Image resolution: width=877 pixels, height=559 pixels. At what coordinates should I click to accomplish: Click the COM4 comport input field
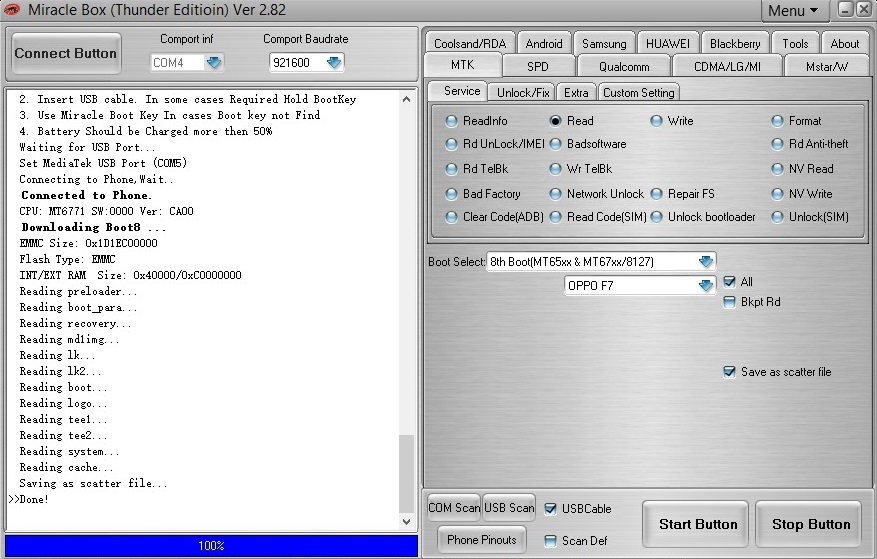pyautogui.click(x=177, y=63)
